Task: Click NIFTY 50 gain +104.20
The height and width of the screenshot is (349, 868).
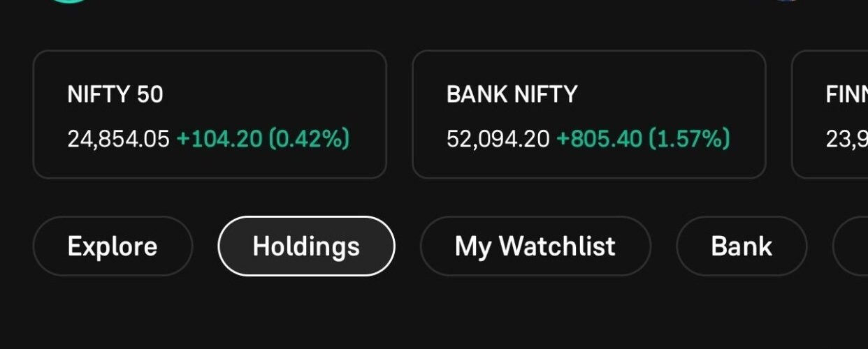Action: click(x=220, y=139)
